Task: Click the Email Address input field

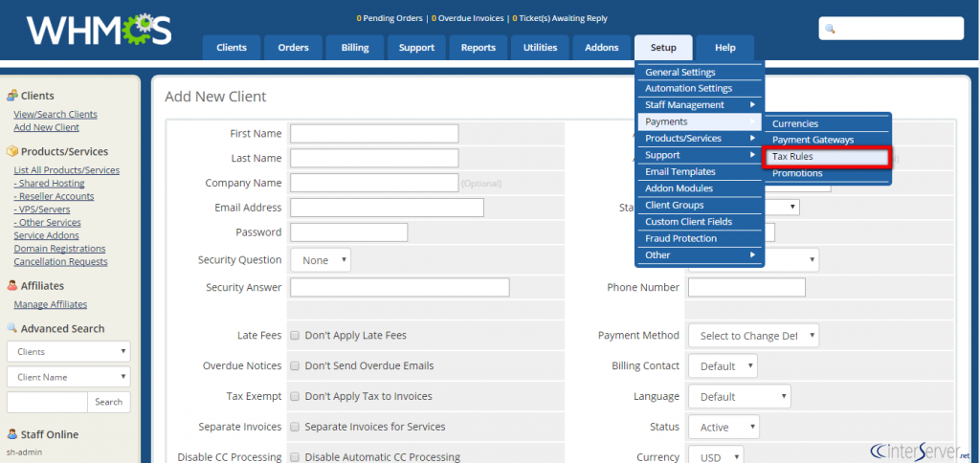Action: 387,208
